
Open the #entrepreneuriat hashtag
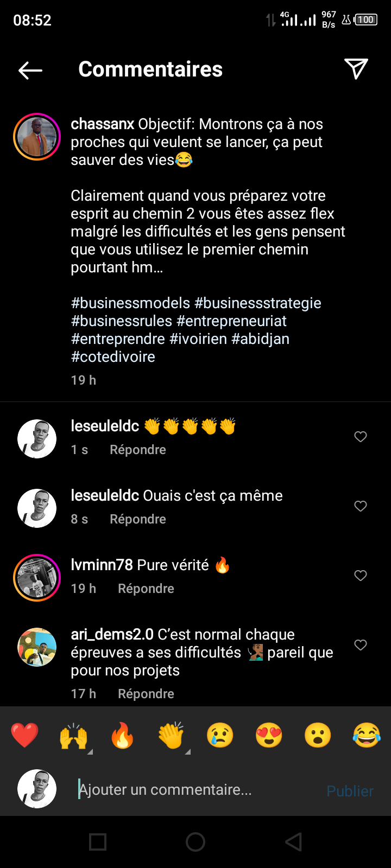(x=231, y=321)
